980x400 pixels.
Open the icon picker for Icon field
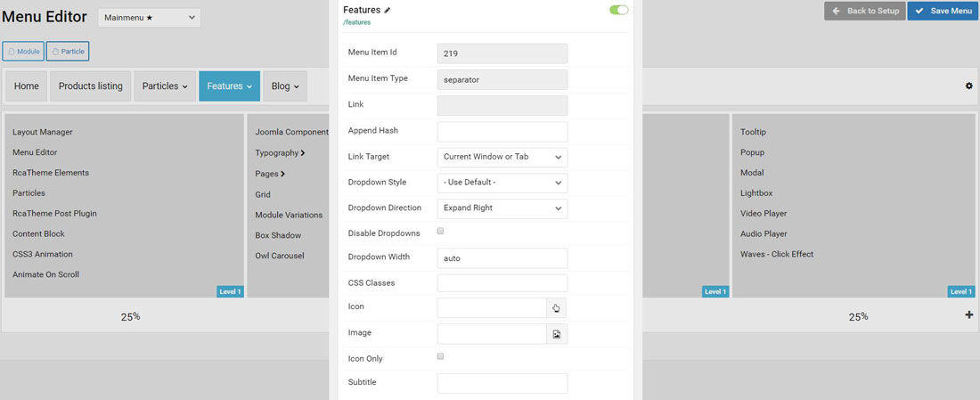(x=556, y=308)
